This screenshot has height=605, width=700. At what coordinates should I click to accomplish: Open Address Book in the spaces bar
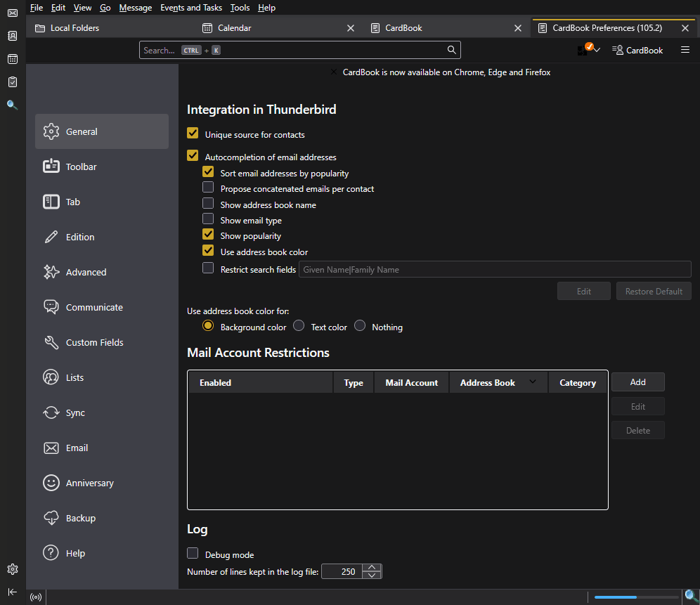click(13, 36)
